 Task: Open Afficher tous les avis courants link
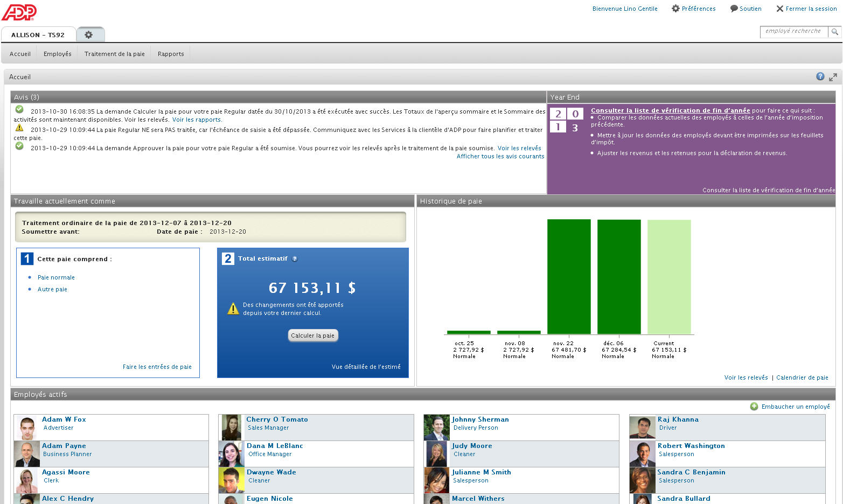coord(500,157)
